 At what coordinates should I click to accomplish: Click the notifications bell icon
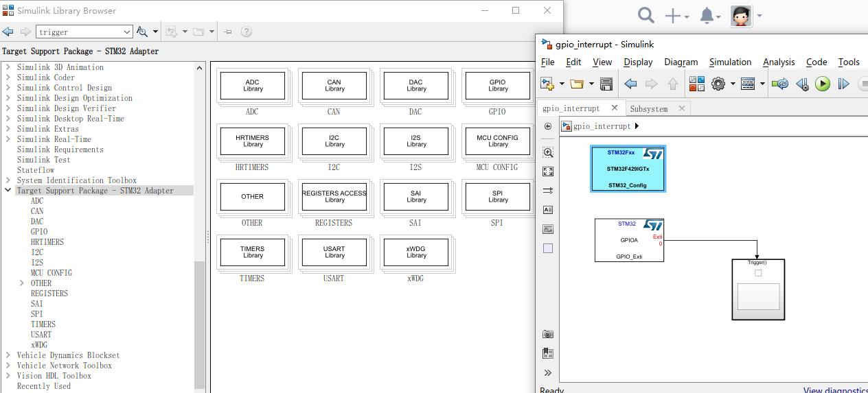pyautogui.click(x=707, y=15)
